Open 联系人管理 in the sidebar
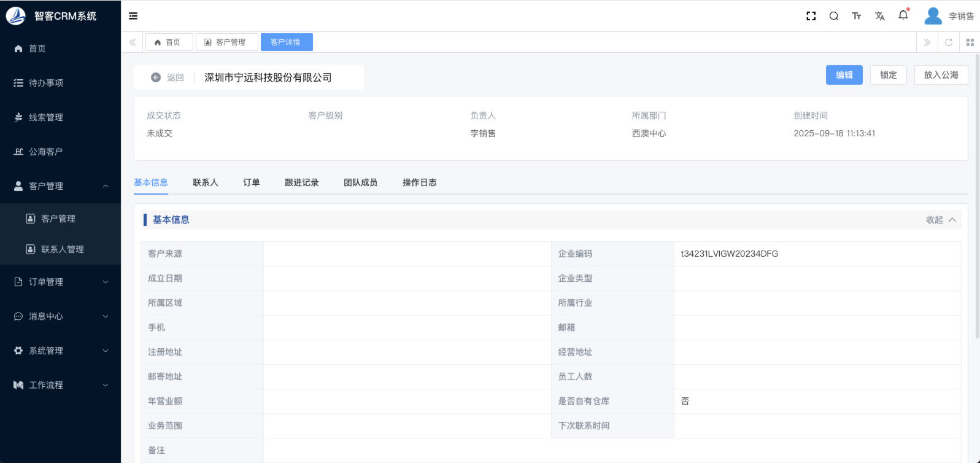 (62, 249)
